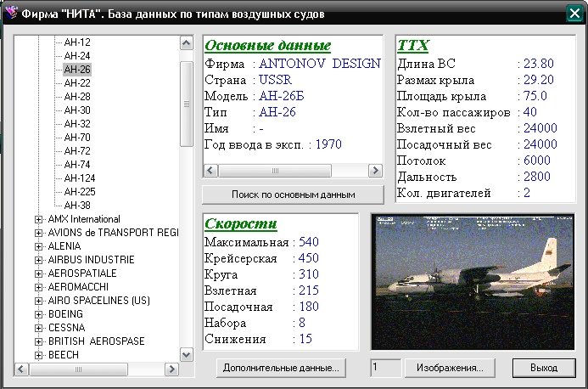The height and width of the screenshot is (389, 588).
Task: Expand the AEROMACCHI node
Action: pyautogui.click(x=38, y=287)
